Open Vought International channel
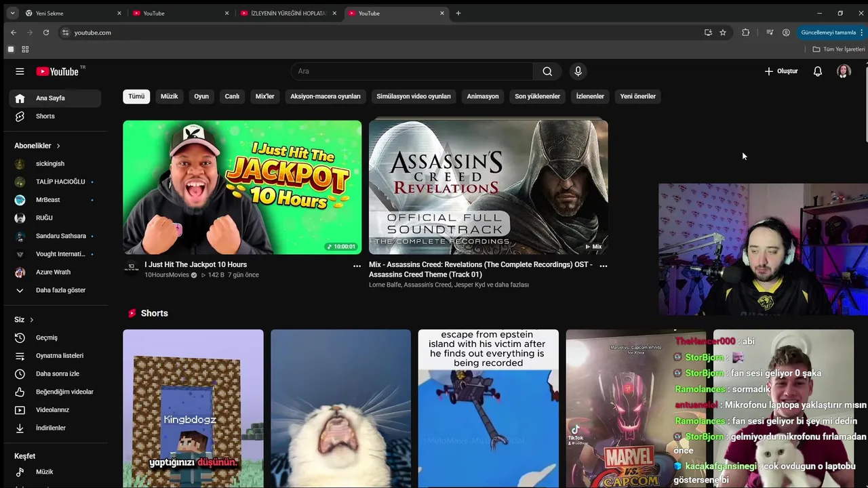This screenshot has width=868, height=488. (55, 254)
